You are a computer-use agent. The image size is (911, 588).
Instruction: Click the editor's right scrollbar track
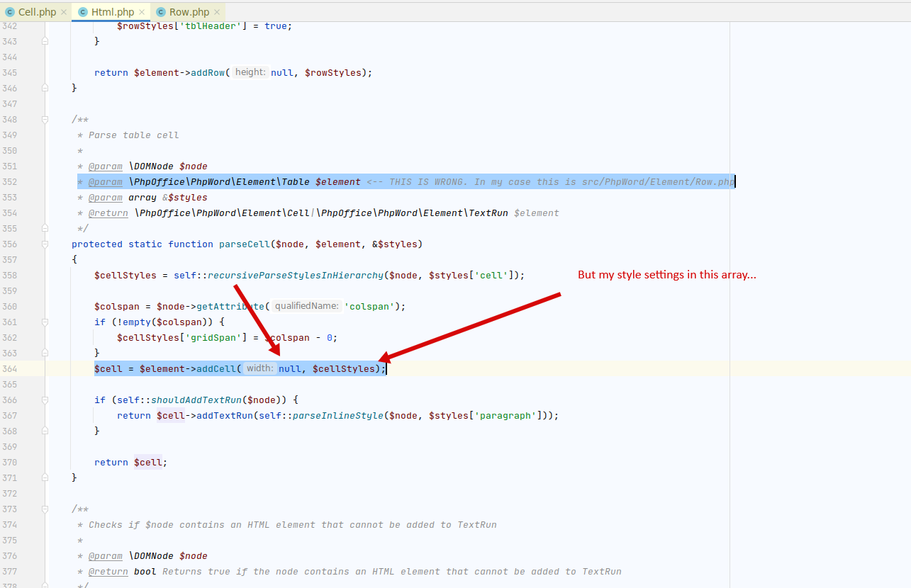(907, 283)
